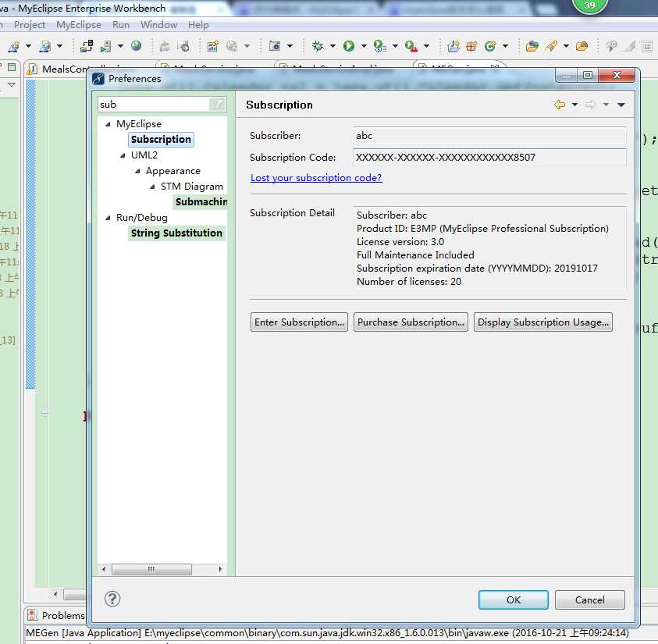
Task: Open the back history dropdown arrow
Action: pyautogui.click(x=575, y=105)
